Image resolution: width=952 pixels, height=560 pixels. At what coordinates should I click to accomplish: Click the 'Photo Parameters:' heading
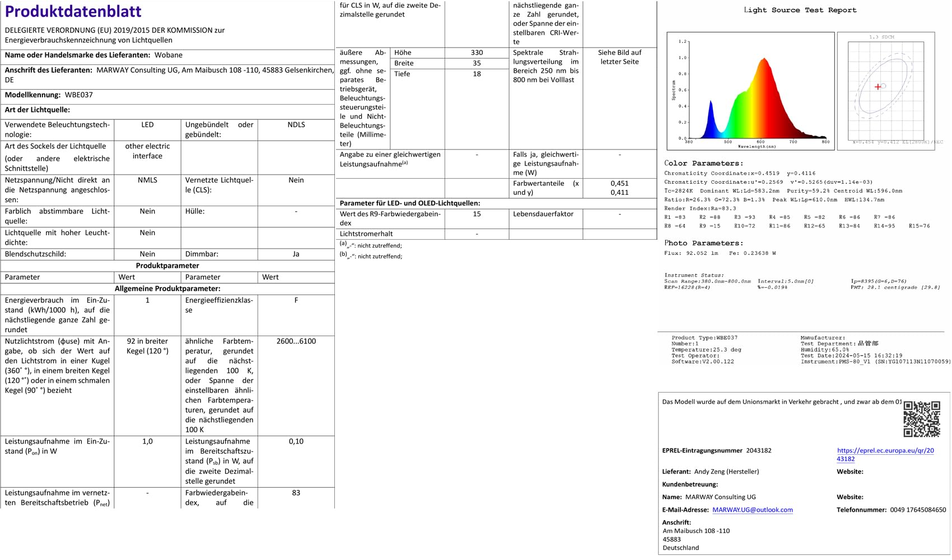tap(704, 243)
